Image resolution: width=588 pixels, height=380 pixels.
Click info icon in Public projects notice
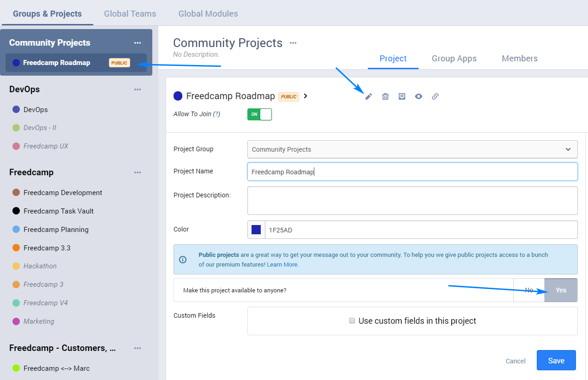click(x=183, y=260)
